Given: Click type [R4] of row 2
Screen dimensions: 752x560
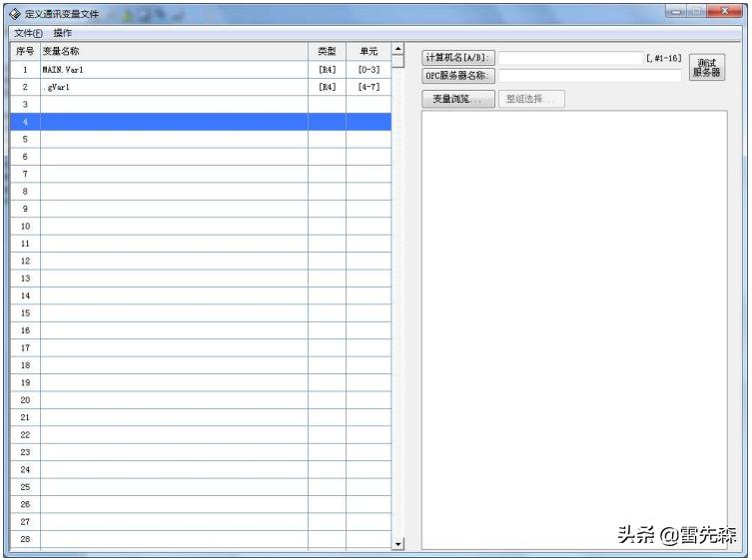Looking at the screenshot, I should coord(328,87).
